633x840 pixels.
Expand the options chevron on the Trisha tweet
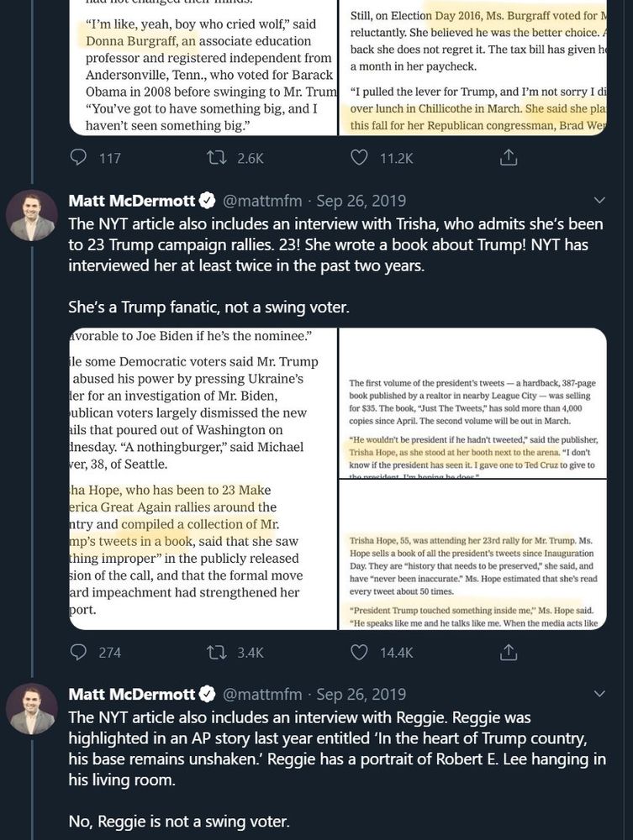599,201
